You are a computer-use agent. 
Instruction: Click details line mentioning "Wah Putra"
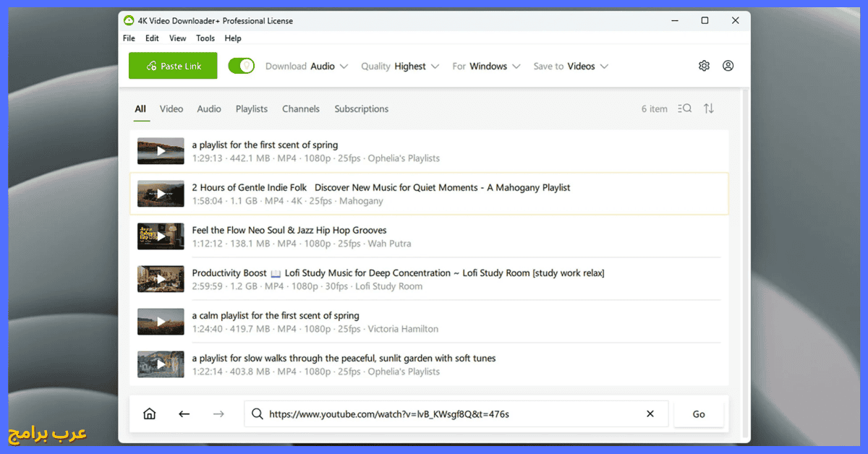point(302,244)
